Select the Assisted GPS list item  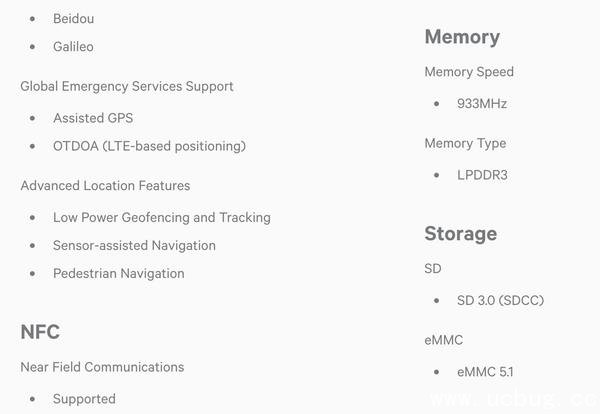(x=93, y=118)
